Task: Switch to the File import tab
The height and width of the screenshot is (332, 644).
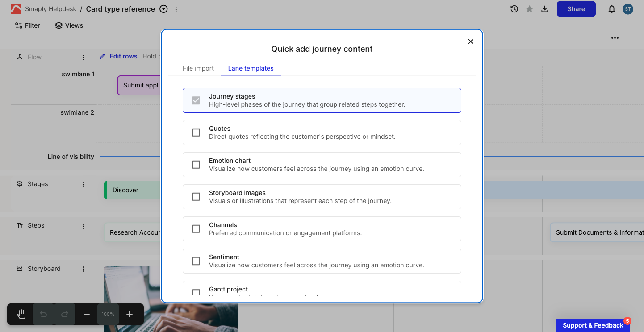Action: coord(198,68)
